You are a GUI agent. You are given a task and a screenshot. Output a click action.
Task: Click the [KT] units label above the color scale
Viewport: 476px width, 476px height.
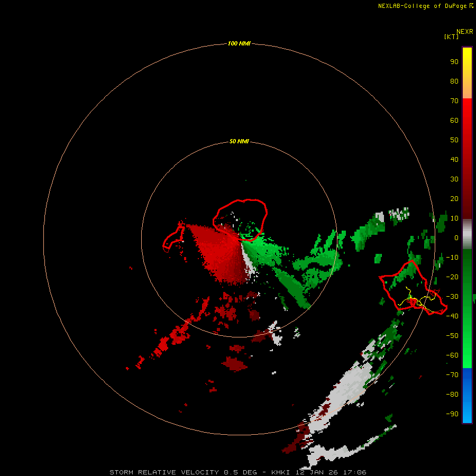(452, 36)
